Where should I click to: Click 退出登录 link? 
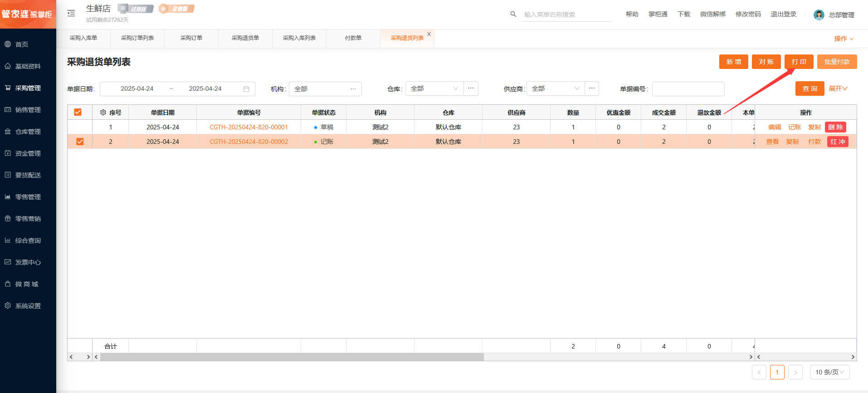[x=784, y=14]
